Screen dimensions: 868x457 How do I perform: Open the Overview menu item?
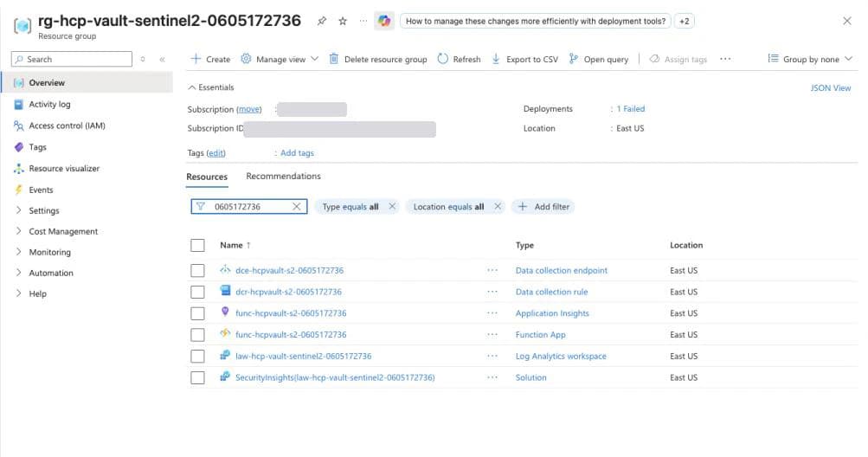87,82
